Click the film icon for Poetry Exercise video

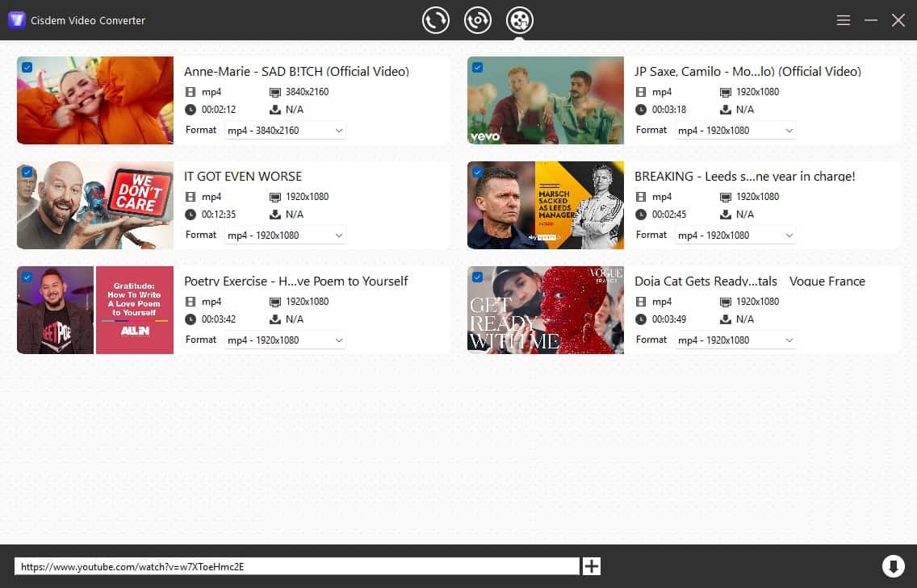(190, 302)
